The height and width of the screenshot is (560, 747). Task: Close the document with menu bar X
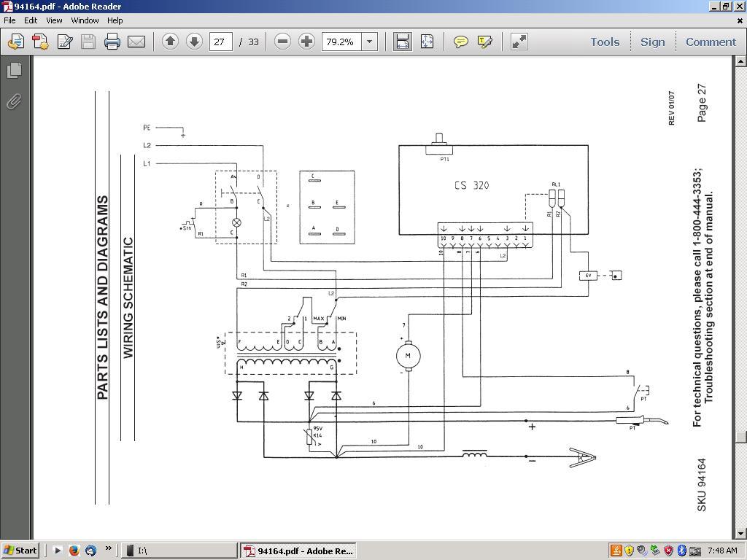pos(740,20)
